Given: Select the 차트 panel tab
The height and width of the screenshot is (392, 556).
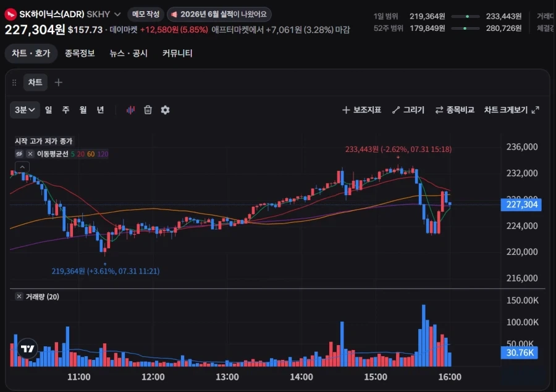Looking at the screenshot, I should (x=35, y=82).
